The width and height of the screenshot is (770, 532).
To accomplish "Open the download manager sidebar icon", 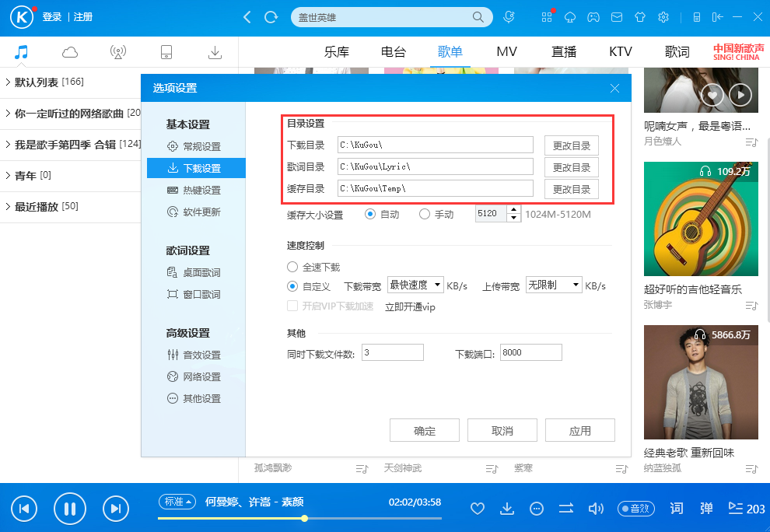I will click(x=215, y=51).
